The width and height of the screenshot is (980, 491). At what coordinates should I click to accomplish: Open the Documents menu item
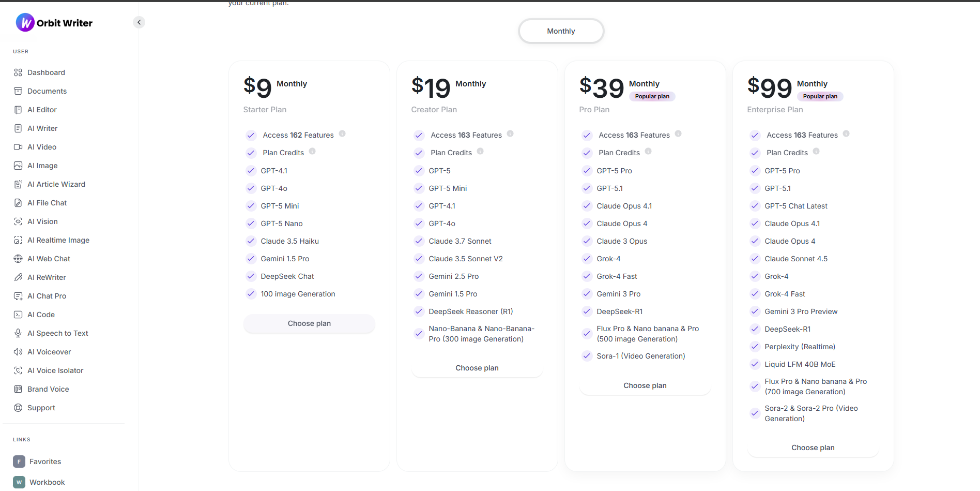(x=47, y=91)
